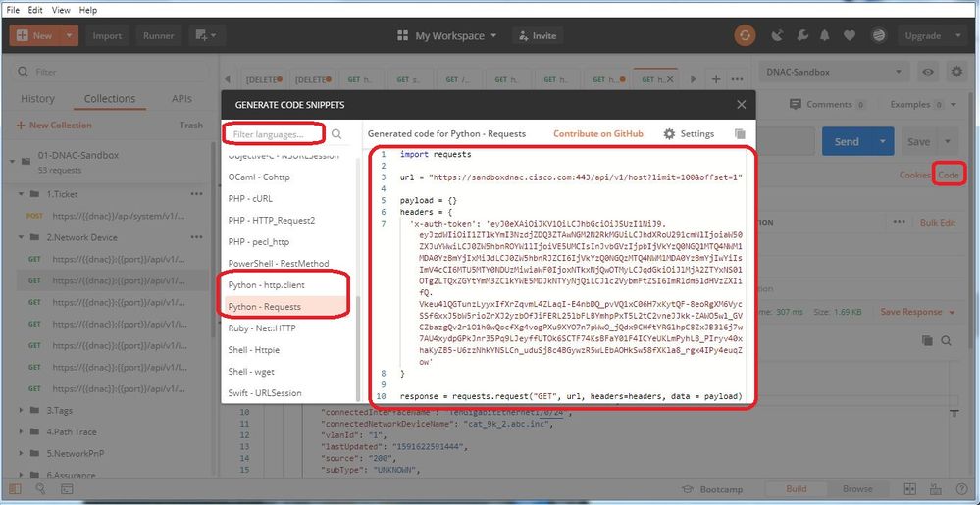Open the Edit menu
The height and width of the screenshot is (505, 980).
click(x=35, y=10)
